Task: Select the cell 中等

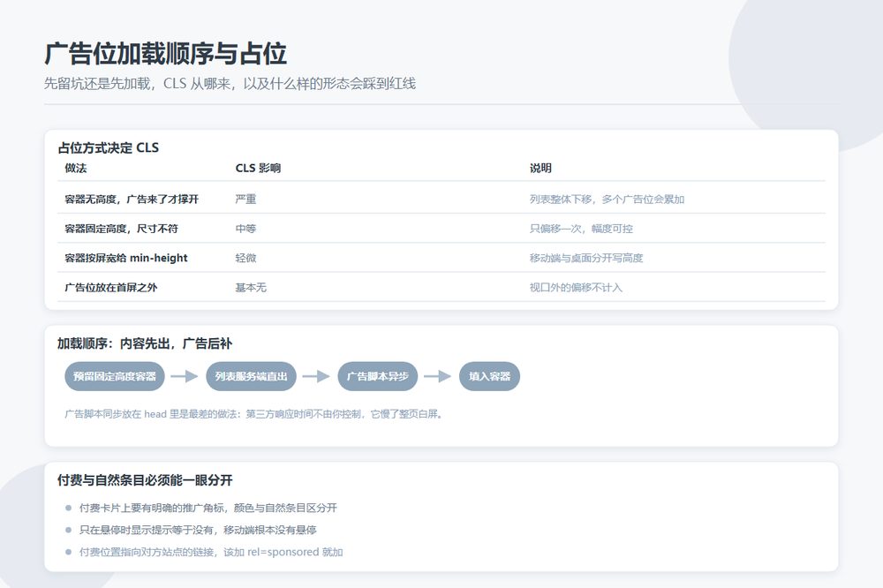Action: pos(245,229)
